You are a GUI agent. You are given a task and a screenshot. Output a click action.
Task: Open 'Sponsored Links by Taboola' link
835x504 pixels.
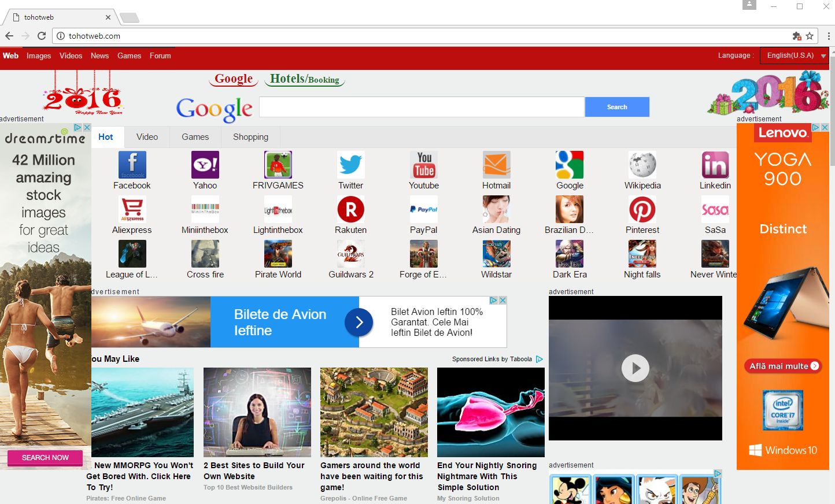497,359
